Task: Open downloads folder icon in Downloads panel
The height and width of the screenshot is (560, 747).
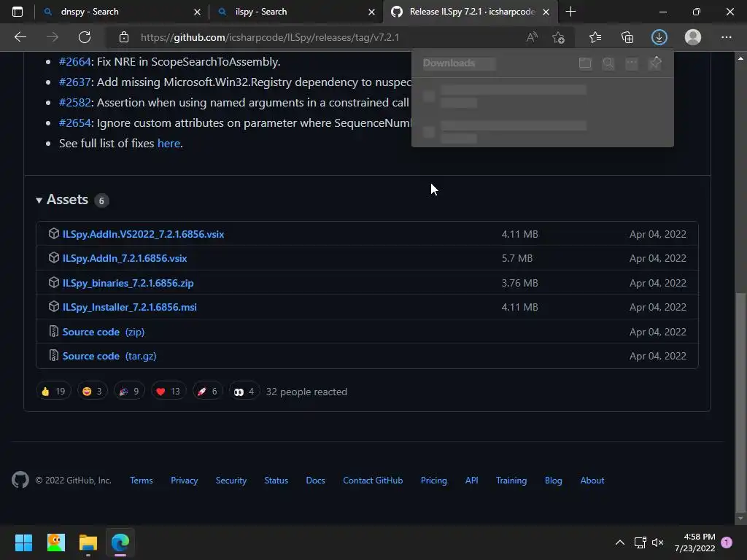Action: 585,63
